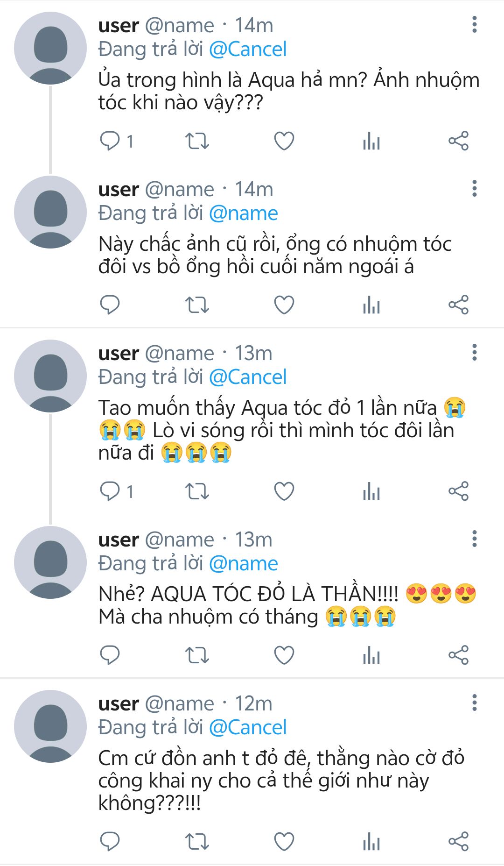Share the 'Tao muốn thấy Aqua tóc đỏ' tweet
This screenshot has height=866, width=504.
[458, 491]
